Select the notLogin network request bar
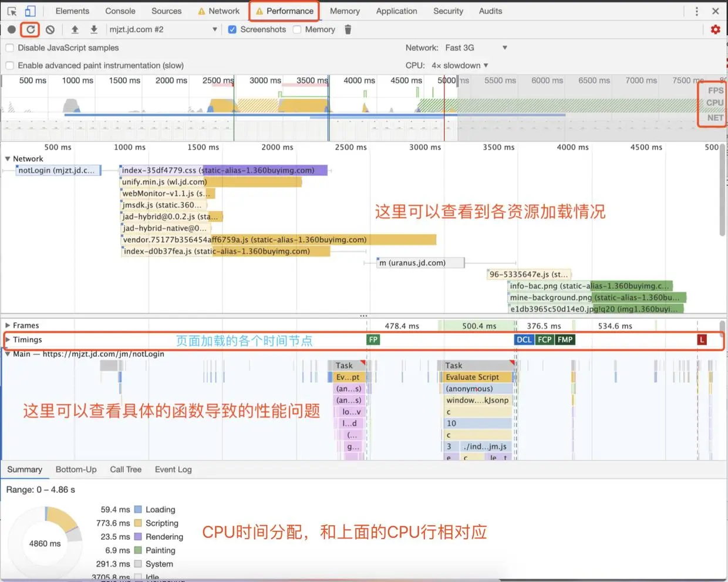The height and width of the screenshot is (582, 728). pos(58,170)
